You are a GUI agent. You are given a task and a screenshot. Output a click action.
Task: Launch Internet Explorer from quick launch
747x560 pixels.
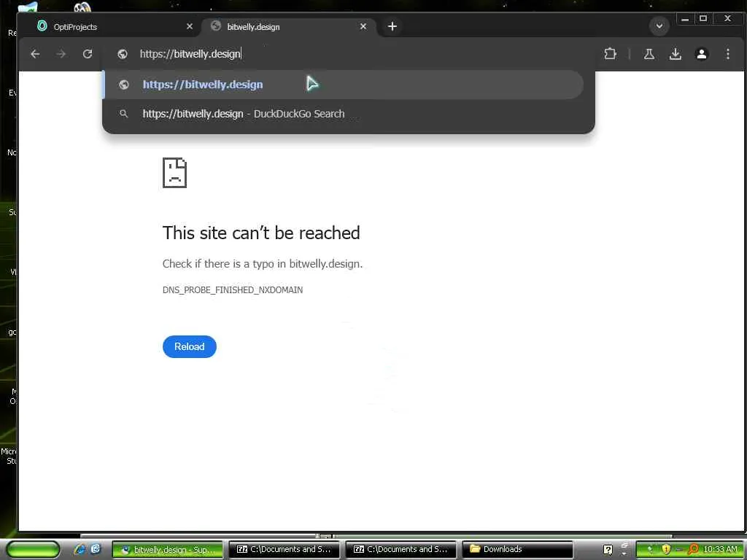click(x=80, y=549)
